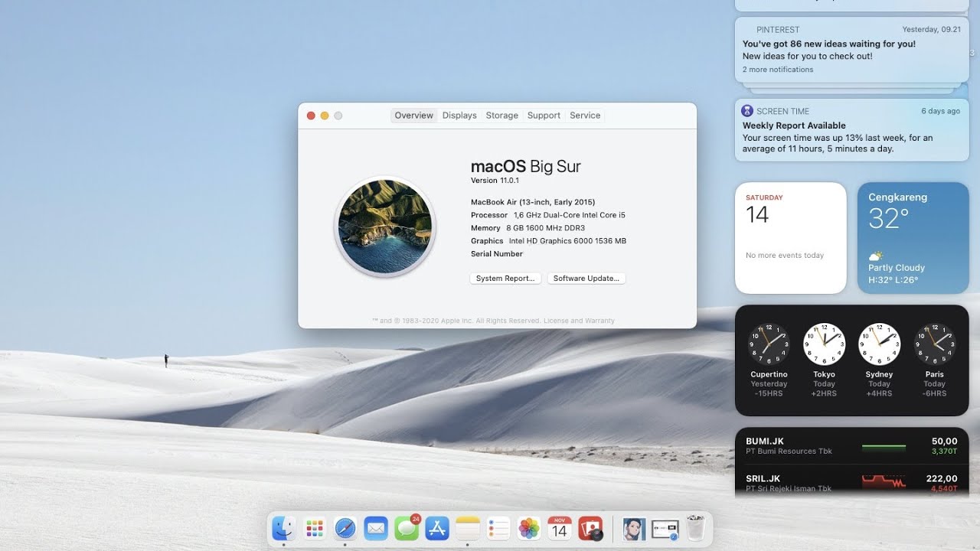Viewport: 980px width, 551px height.
Task: Click the System Report... button
Action: click(x=505, y=279)
